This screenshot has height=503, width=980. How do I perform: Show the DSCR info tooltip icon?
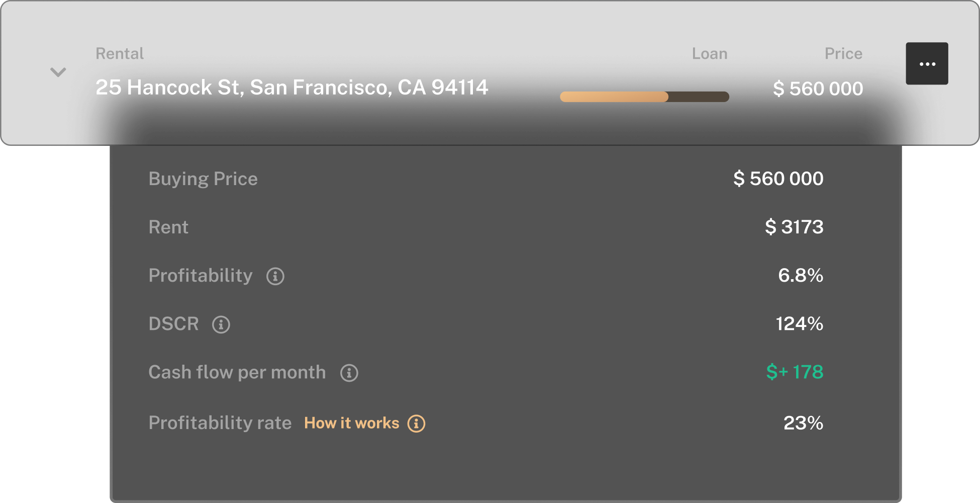221,324
